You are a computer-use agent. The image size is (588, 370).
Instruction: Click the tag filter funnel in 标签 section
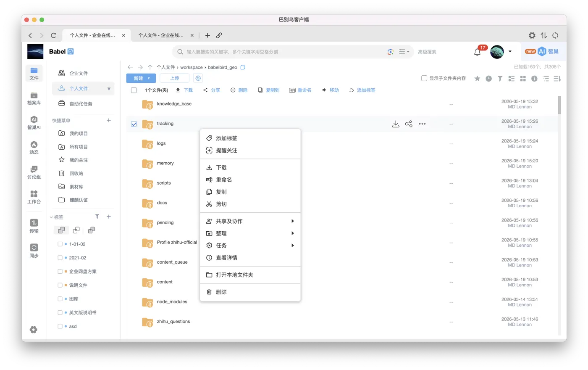(x=97, y=217)
